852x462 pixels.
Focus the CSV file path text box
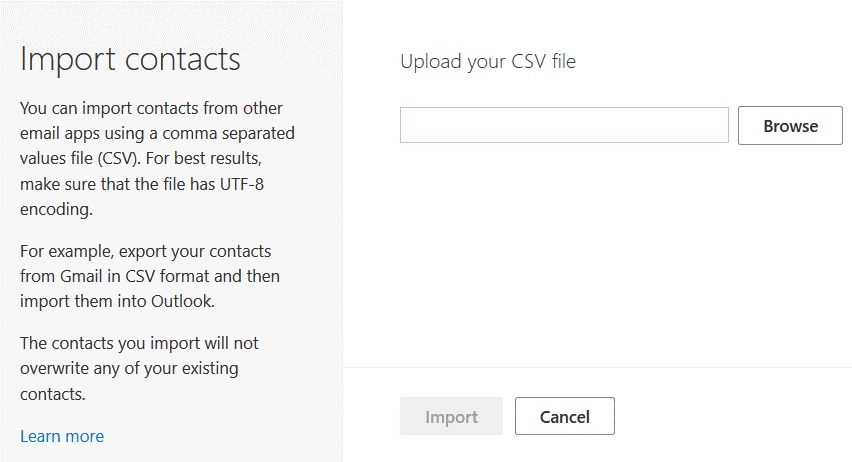coord(564,126)
